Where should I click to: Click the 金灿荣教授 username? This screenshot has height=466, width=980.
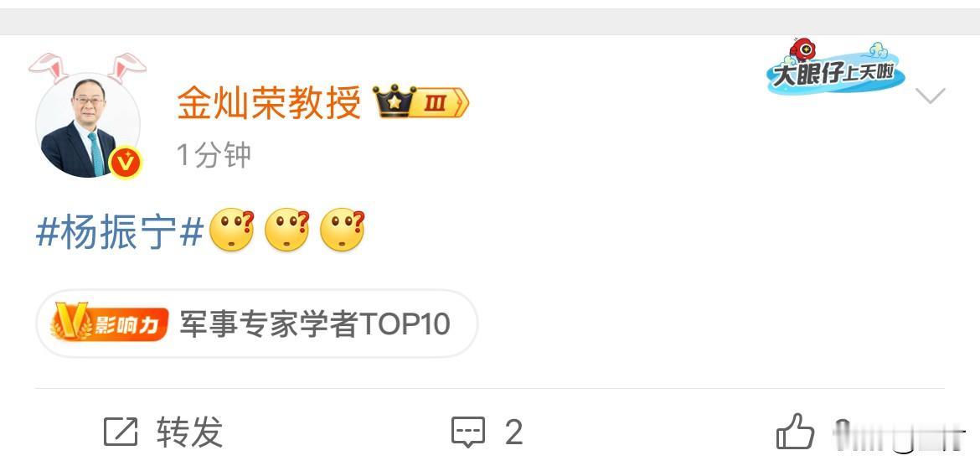(270, 102)
